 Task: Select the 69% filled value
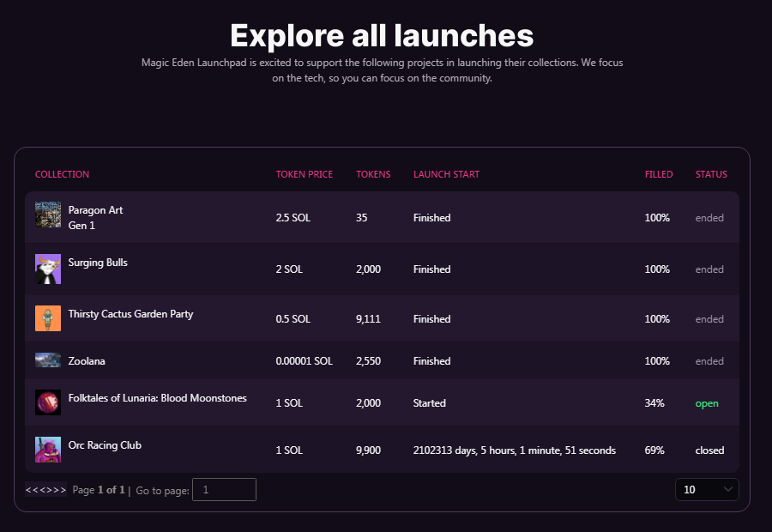click(654, 450)
